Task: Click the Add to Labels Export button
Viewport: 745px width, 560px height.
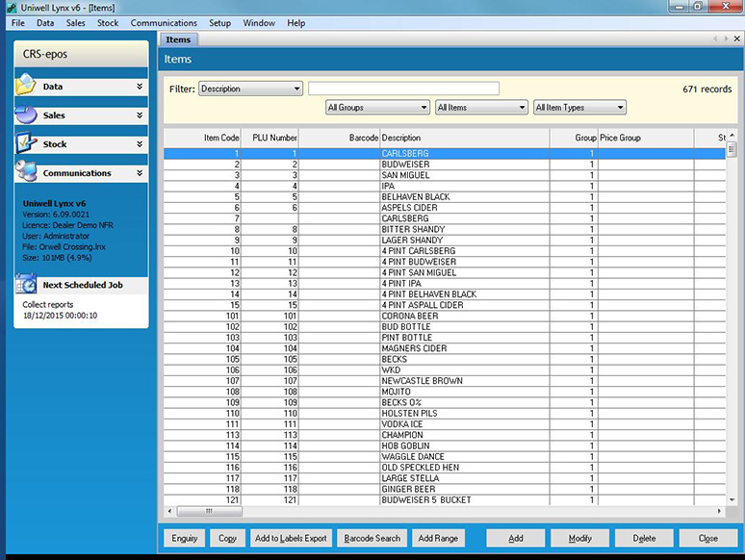Action: click(290, 538)
